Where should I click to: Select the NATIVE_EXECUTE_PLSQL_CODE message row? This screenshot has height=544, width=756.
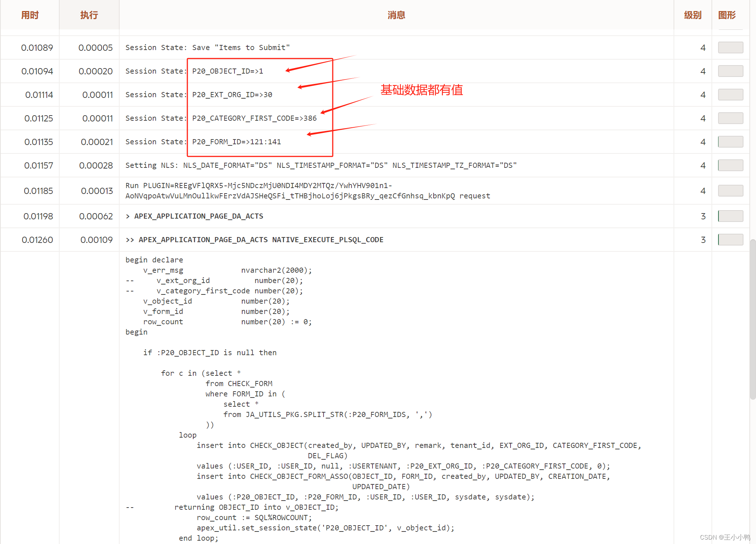click(254, 240)
